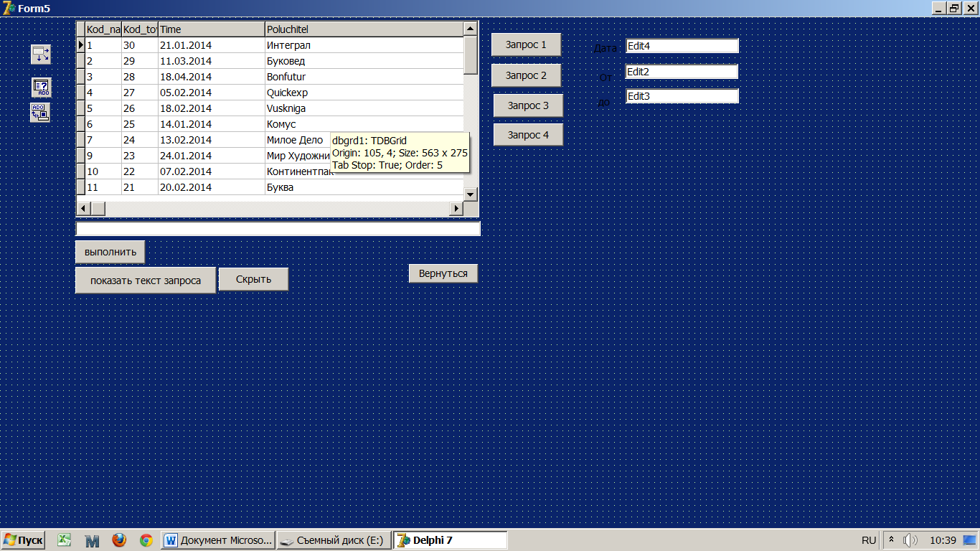Click the выполнить button
This screenshot has height=551, width=980.
110,253
